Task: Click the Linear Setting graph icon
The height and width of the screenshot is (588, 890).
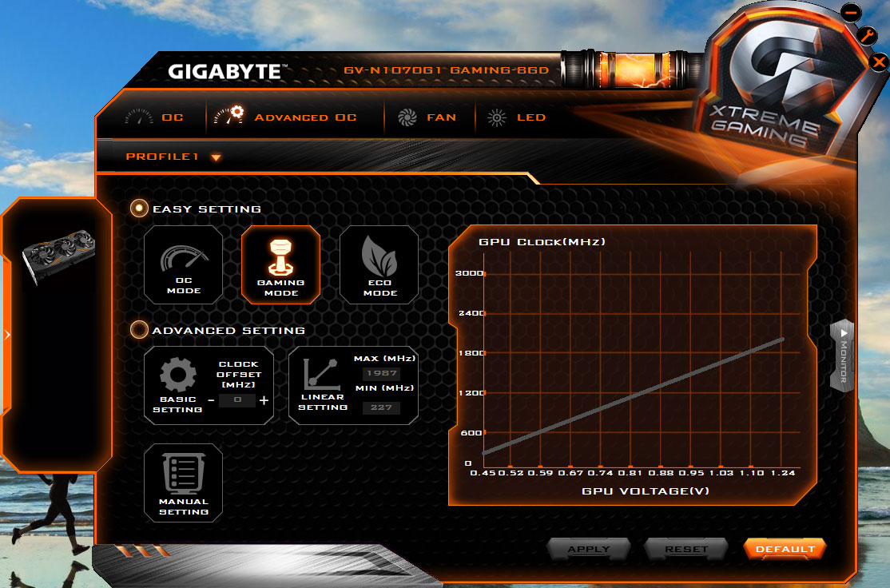Action: point(323,373)
